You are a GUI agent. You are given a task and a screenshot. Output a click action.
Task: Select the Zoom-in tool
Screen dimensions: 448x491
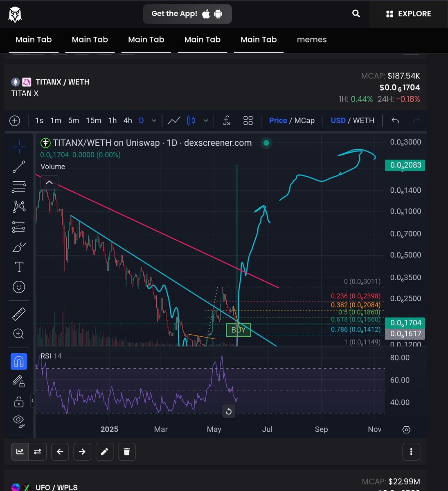click(x=18, y=334)
